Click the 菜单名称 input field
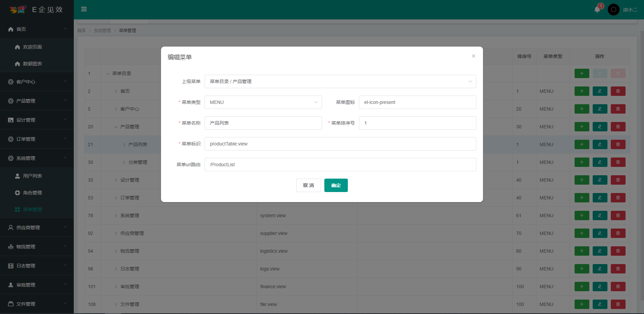644x314 pixels. 263,123
